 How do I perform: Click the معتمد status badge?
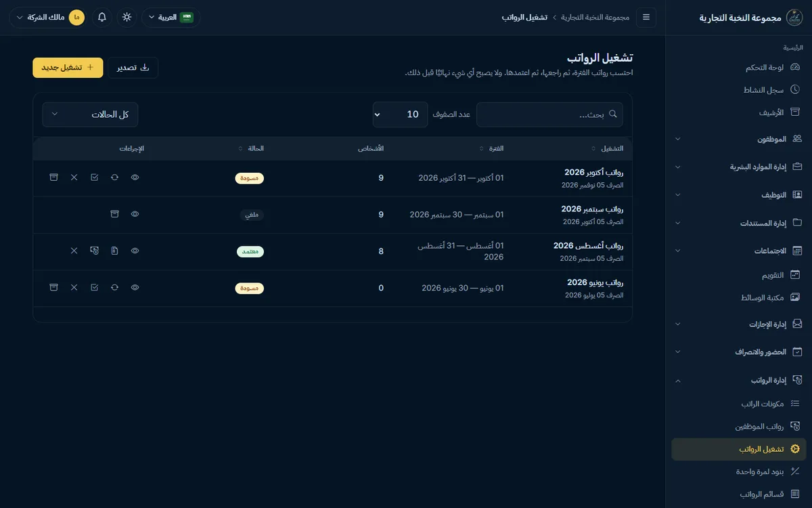[x=250, y=251]
